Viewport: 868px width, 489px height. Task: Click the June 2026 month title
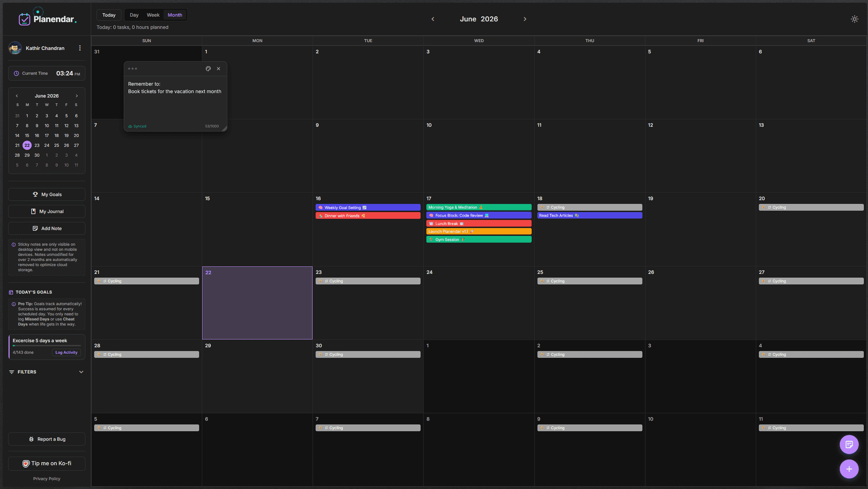479,19
